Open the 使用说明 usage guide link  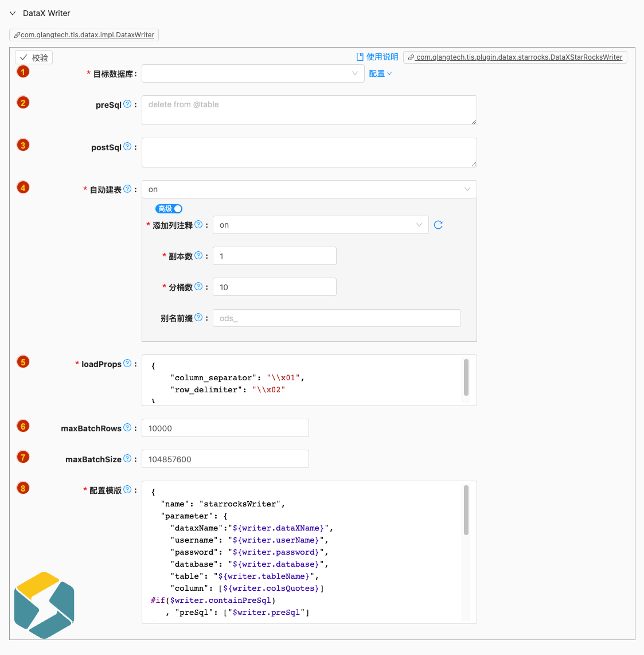coord(377,57)
